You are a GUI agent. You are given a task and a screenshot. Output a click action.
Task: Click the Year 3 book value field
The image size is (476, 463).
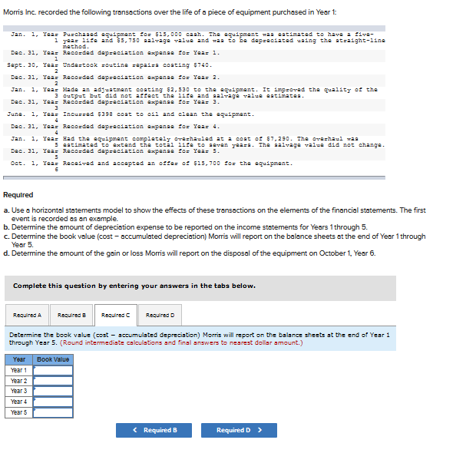[53, 391]
